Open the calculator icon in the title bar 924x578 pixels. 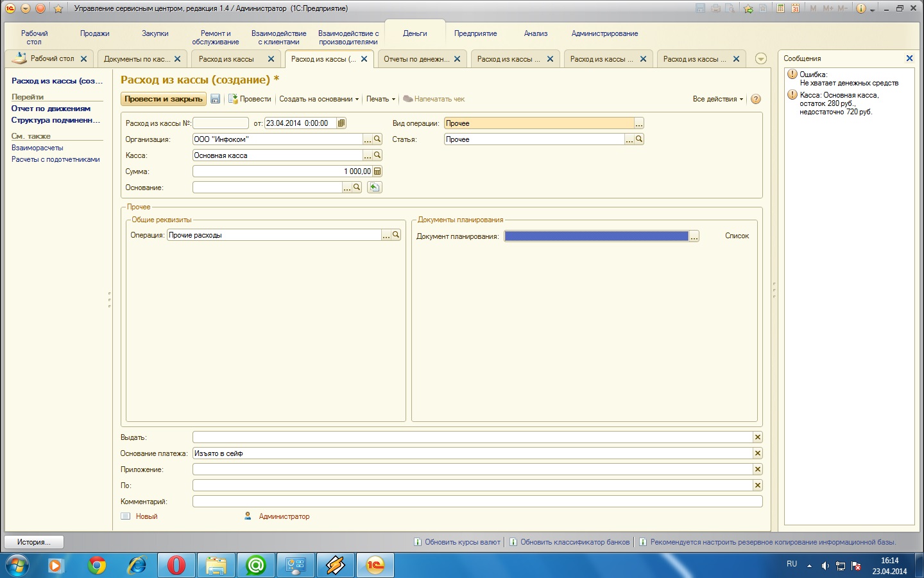coord(781,8)
